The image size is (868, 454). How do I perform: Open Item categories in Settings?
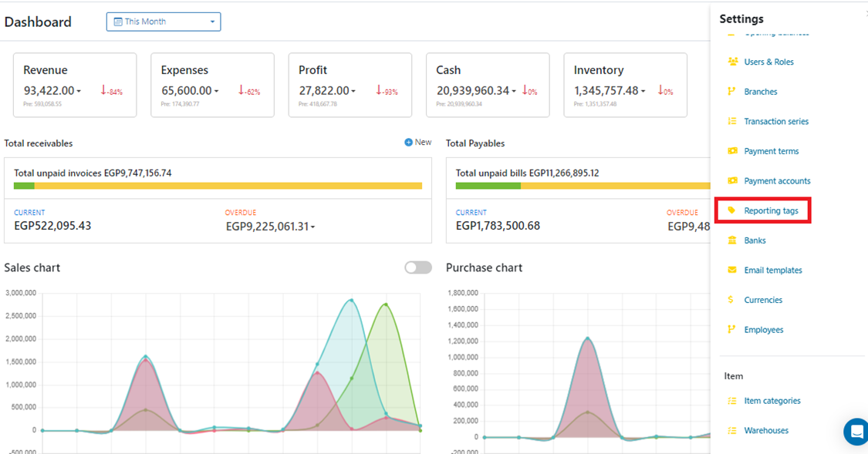[x=772, y=401]
